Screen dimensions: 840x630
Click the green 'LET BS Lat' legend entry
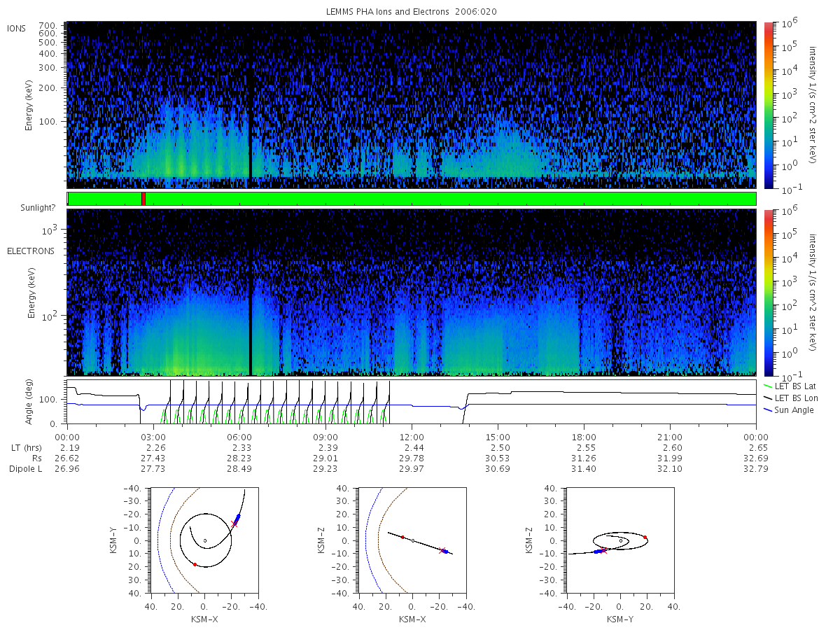click(789, 386)
